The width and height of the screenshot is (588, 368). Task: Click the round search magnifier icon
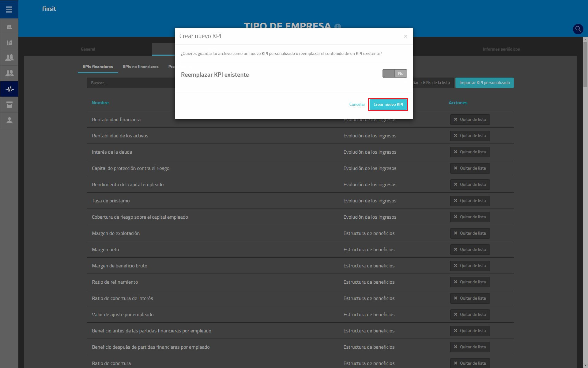[578, 29]
